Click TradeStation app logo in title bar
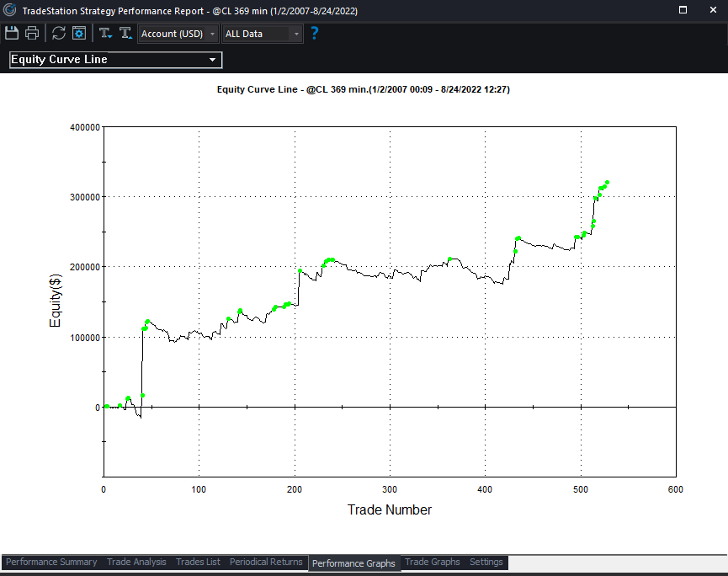The image size is (728, 576). [x=10, y=10]
